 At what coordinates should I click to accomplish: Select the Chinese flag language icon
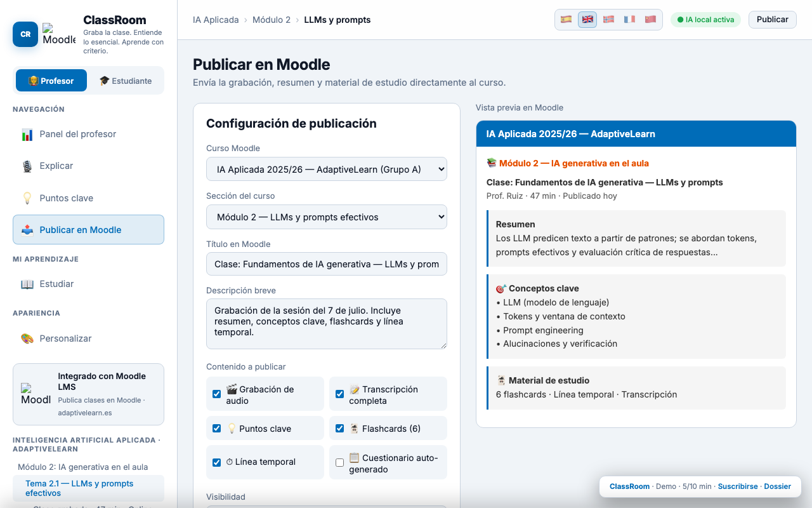coord(650,20)
